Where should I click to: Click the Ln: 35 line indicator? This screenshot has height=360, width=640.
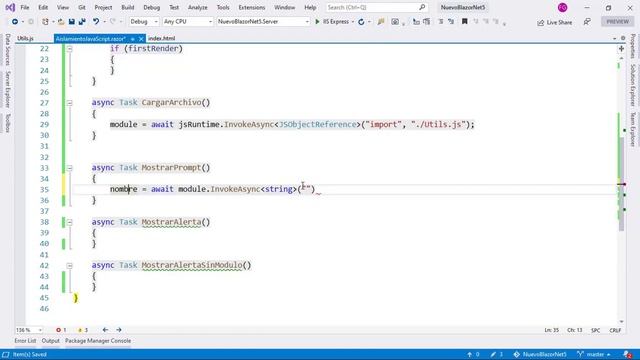point(551,330)
